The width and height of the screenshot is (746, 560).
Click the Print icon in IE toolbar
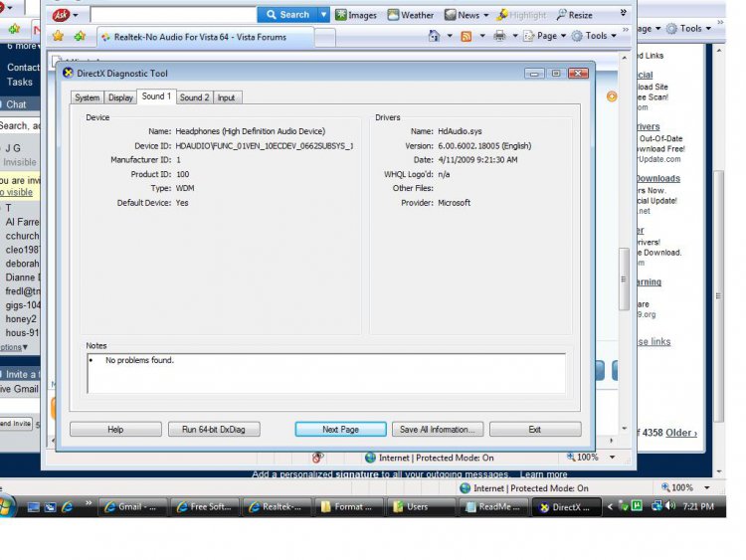click(499, 36)
